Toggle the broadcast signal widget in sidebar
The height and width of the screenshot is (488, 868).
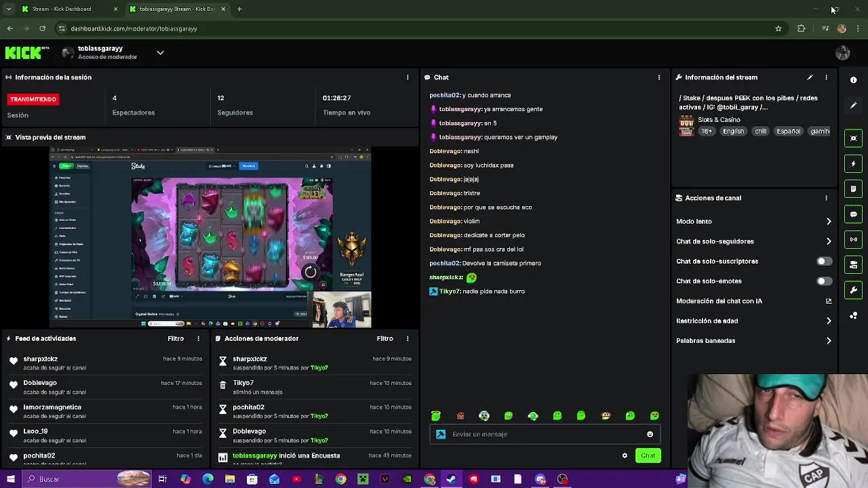853,239
